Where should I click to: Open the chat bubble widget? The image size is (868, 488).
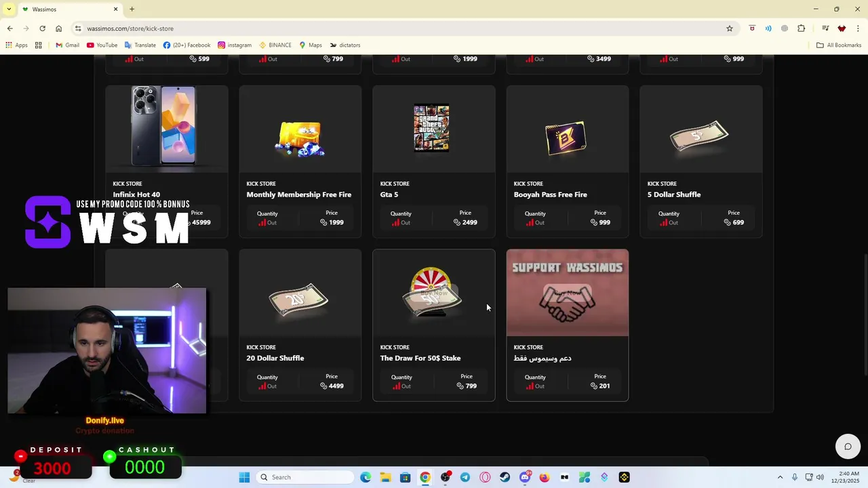[848, 447]
